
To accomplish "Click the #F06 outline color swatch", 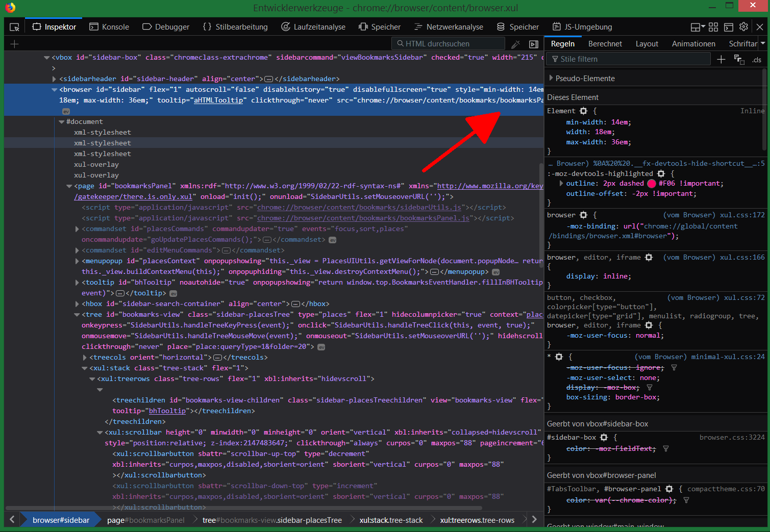I will [x=652, y=184].
